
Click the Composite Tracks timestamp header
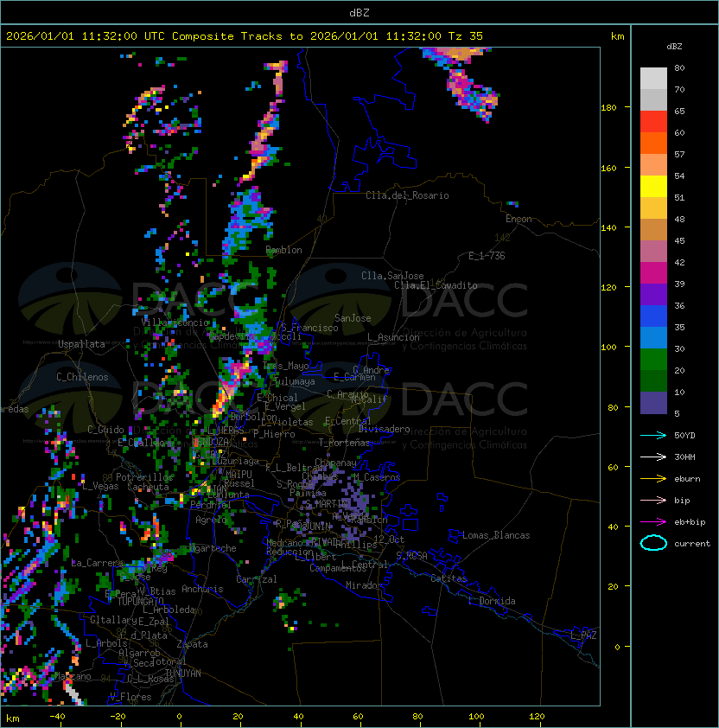(245, 36)
